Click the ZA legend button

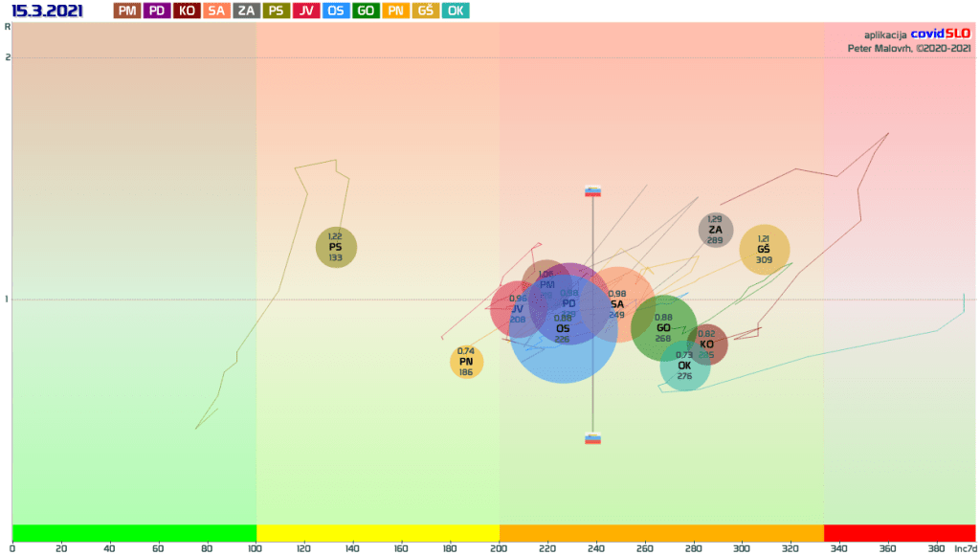coord(246,11)
